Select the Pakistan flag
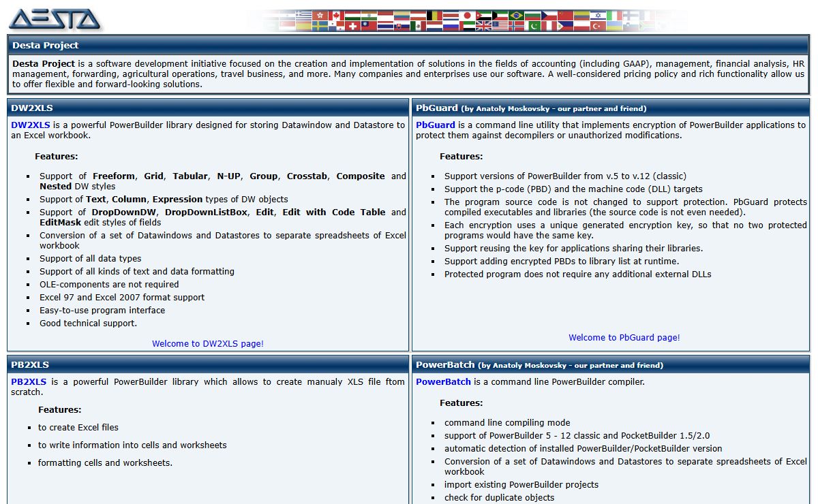Image resolution: width=818 pixels, height=504 pixels. click(533, 26)
